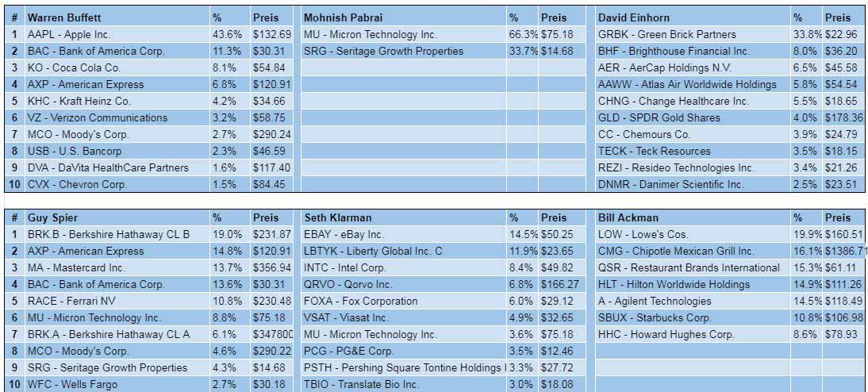
Task: Select LOW - Lowe's Cos. cell
Action: [x=693, y=234]
